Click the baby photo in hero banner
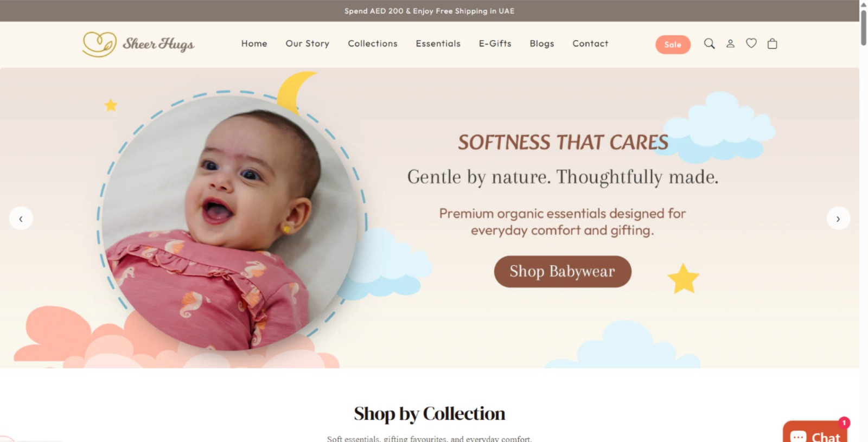The width and height of the screenshot is (868, 442). 231,222
